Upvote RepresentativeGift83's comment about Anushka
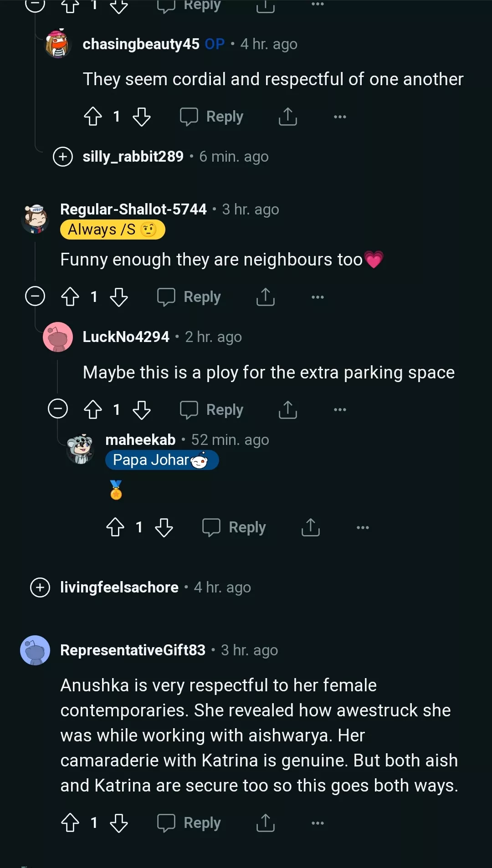The height and width of the screenshot is (868, 492). 70,823
